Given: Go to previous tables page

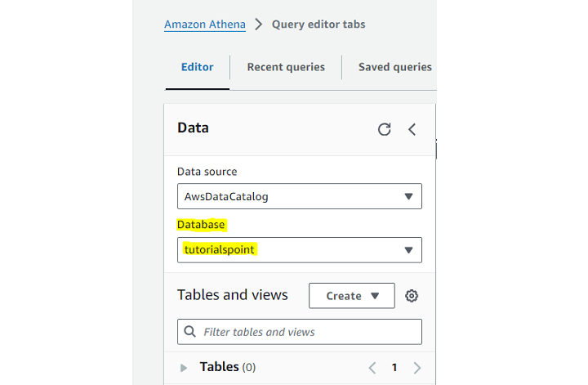Looking at the screenshot, I should 372,368.
